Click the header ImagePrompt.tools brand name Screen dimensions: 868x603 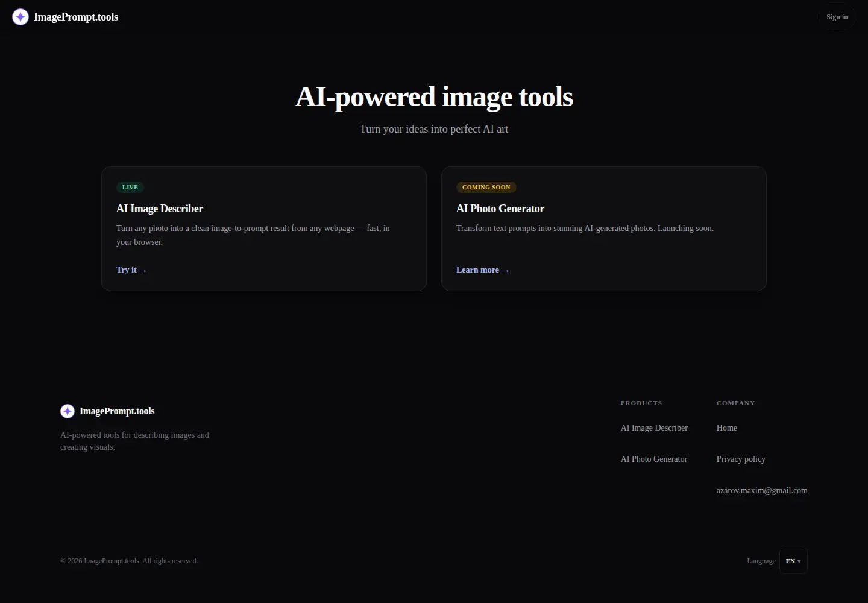tap(76, 17)
